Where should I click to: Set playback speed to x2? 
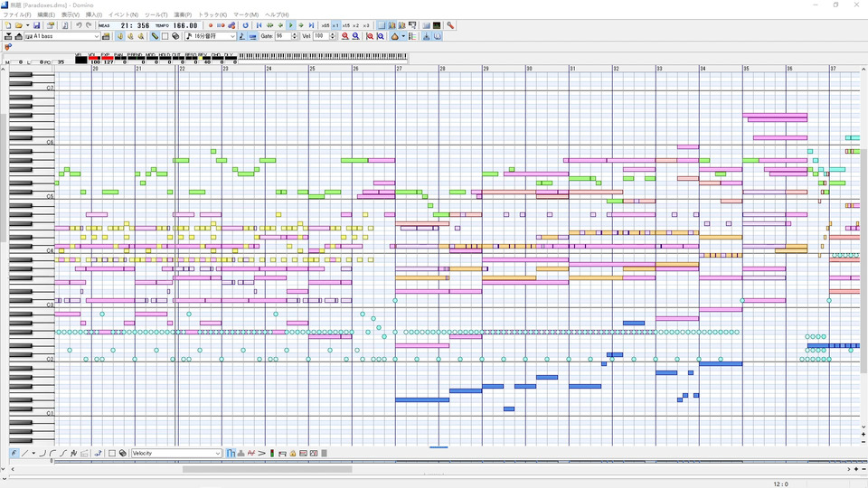click(x=356, y=25)
